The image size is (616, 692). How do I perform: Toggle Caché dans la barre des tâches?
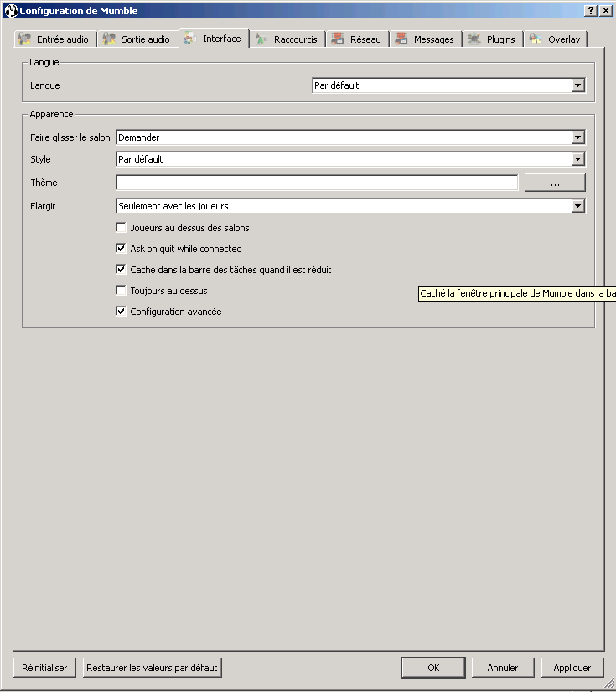[x=121, y=269]
